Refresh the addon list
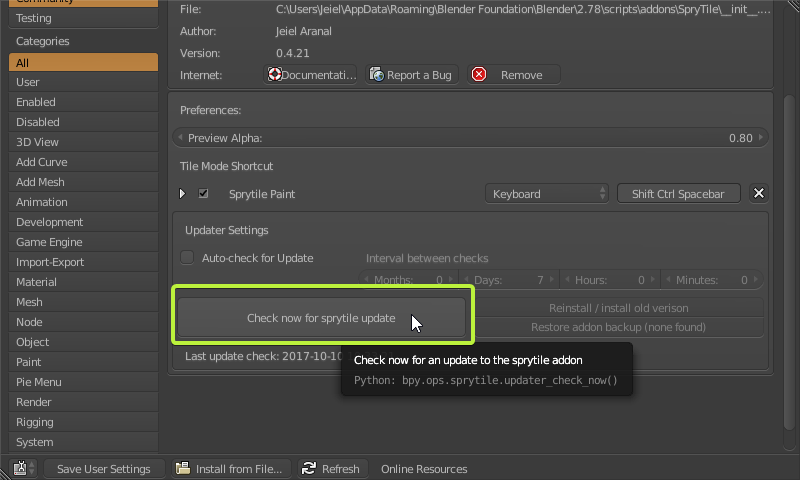Screen dimensions: 800x480 point(333,468)
